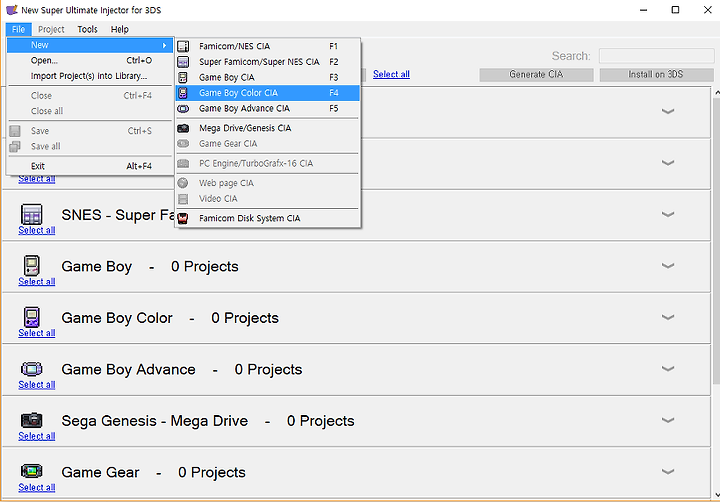Click Select all under Sega Genesis
Viewport: 720px width, 502px height.
(37, 436)
